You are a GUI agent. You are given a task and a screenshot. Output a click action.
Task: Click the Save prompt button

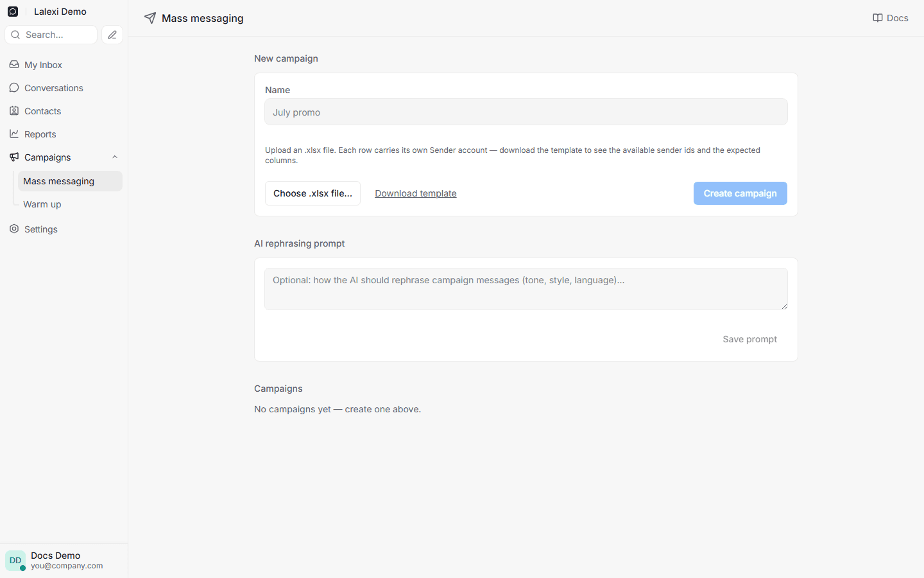click(x=749, y=339)
